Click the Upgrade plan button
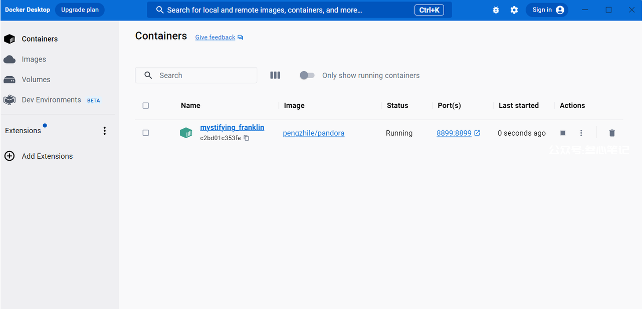Viewport: 644px width, 309px height. (x=80, y=10)
